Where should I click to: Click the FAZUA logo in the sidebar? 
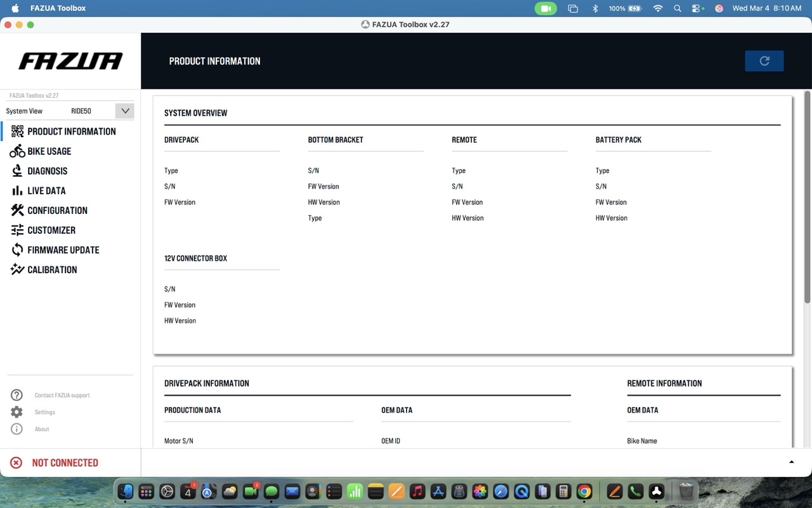pyautogui.click(x=70, y=61)
